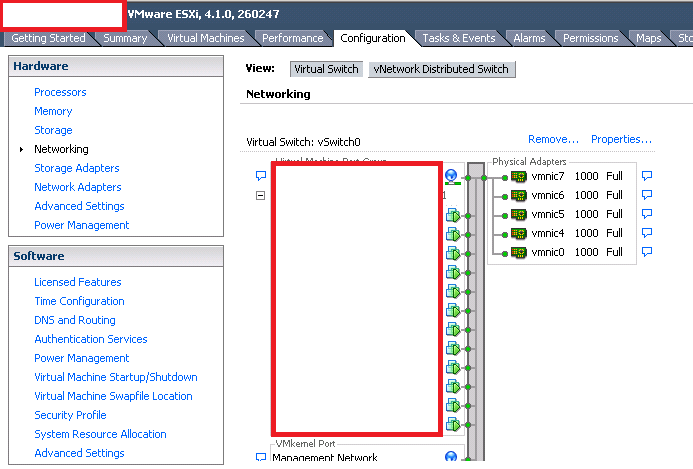Open Authentication Services
This screenshot has height=469, width=693.
pos(91,339)
